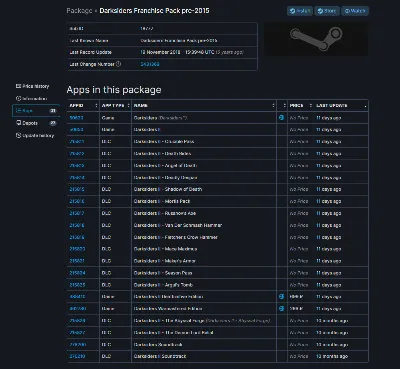Screen dimensions: 400x369
Task: Click the 'Apps in this package' heading
Action: click(x=114, y=90)
